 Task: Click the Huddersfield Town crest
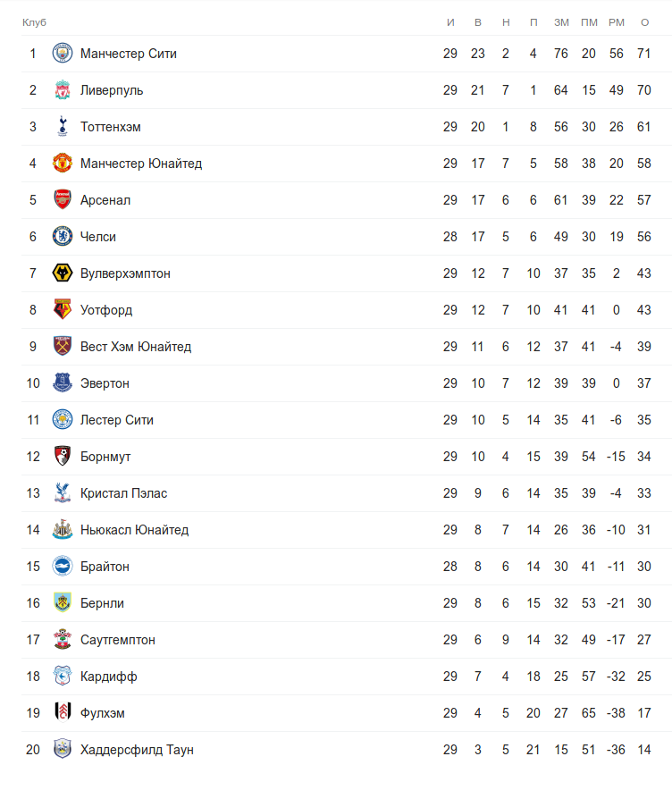pyautogui.click(x=62, y=750)
